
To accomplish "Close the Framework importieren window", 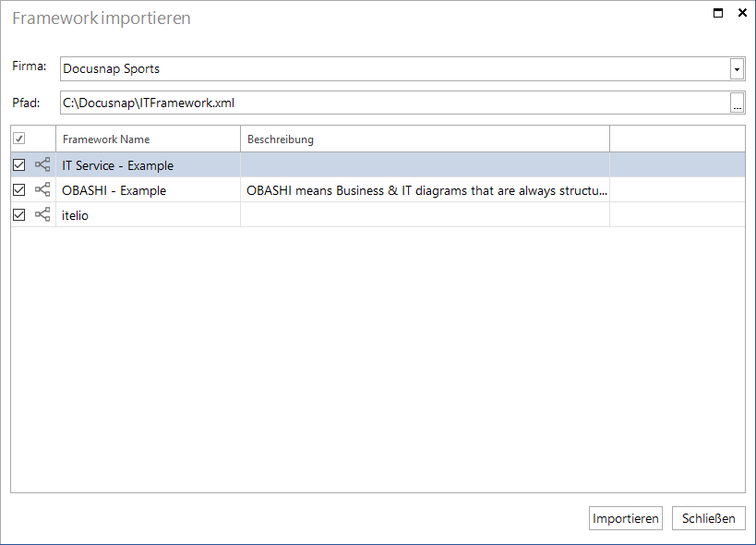I will coord(742,13).
